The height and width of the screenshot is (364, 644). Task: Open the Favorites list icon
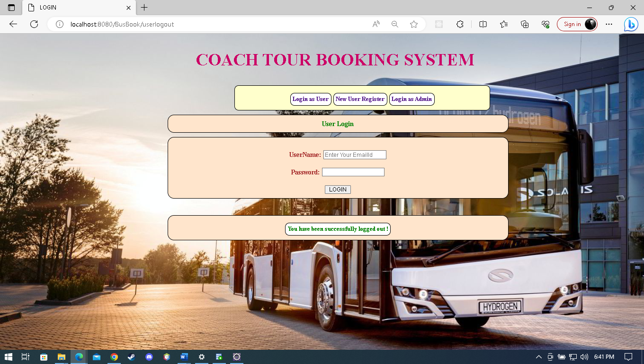point(503,24)
